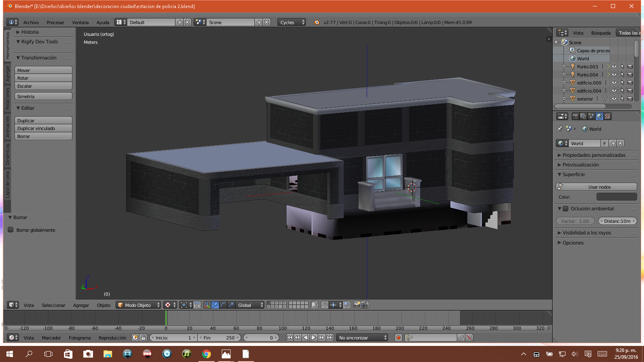
Task: Open the Render properties camera tab
Action: click(x=576, y=116)
